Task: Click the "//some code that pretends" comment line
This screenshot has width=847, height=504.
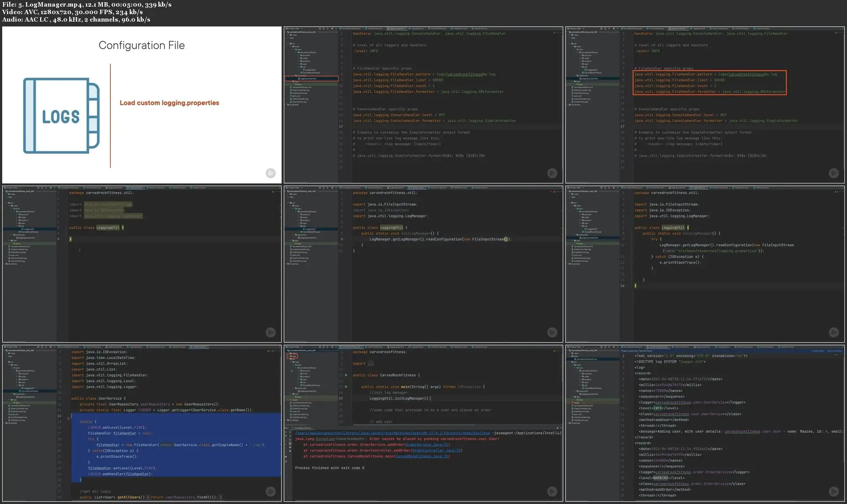Action: [x=430, y=410]
